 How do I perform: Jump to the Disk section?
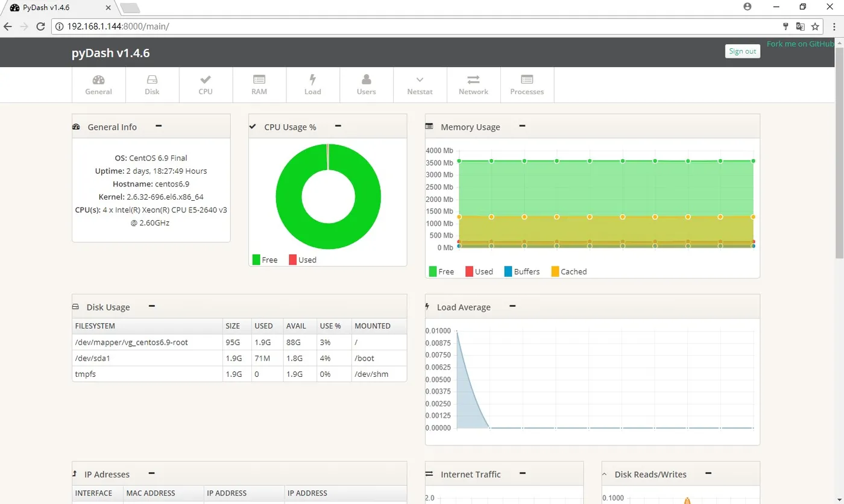[x=152, y=85]
